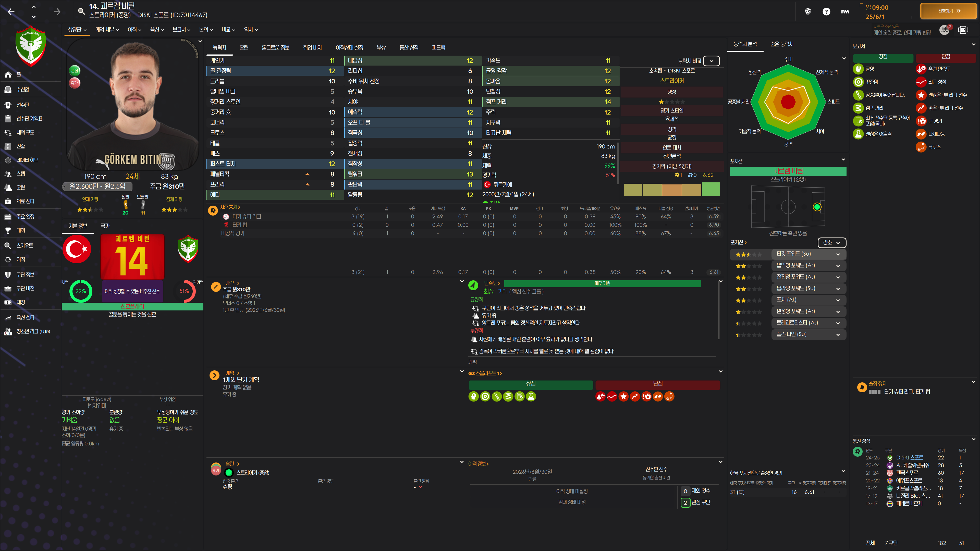Image resolution: width=980 pixels, height=551 pixels.
Task: Click the search magnifier icon
Action: pyautogui.click(x=81, y=11)
